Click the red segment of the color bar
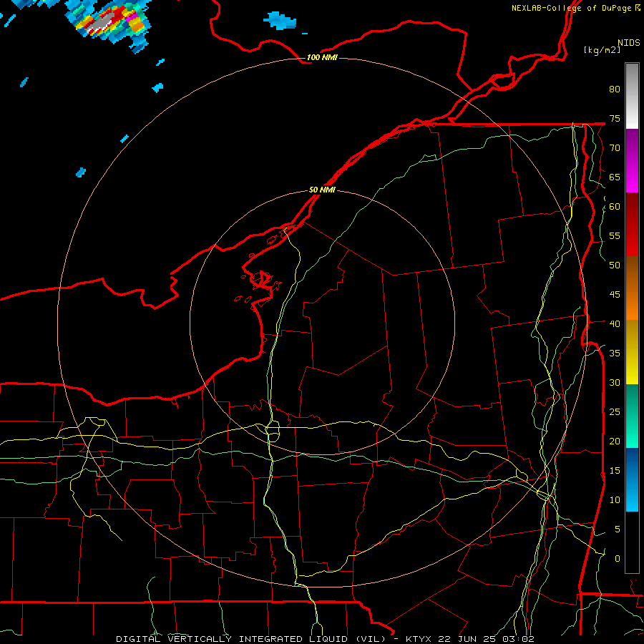Viewport: 644px width, 644px height. (x=632, y=225)
